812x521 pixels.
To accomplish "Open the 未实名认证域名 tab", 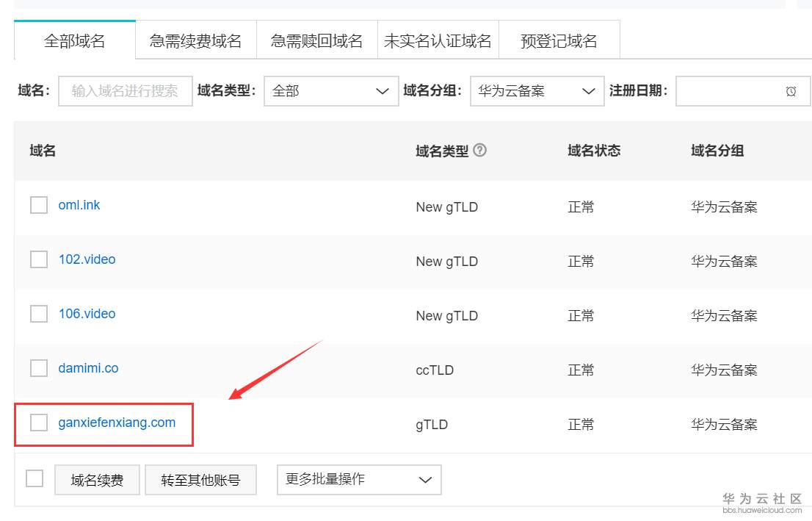I will [x=438, y=41].
